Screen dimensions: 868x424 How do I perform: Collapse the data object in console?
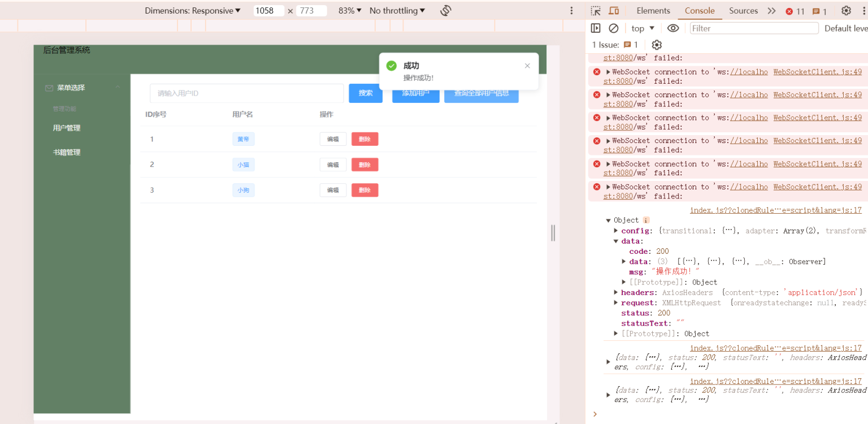[617, 241]
